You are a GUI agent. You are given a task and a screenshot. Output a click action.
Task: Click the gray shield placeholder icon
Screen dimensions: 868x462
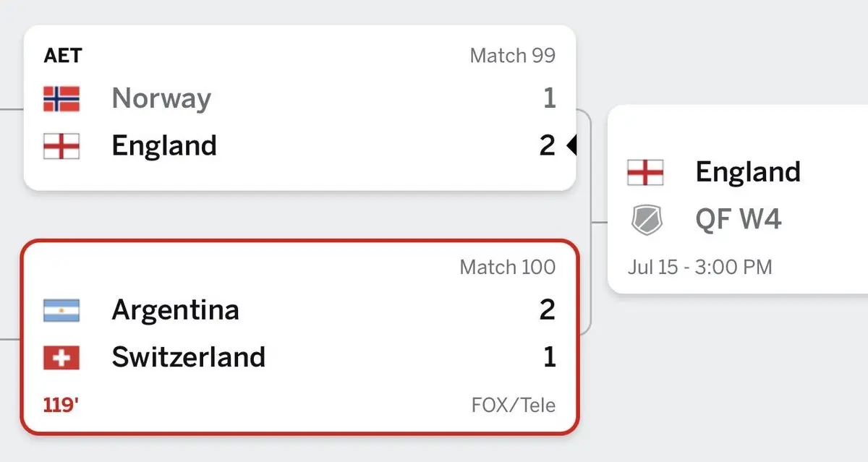(645, 220)
